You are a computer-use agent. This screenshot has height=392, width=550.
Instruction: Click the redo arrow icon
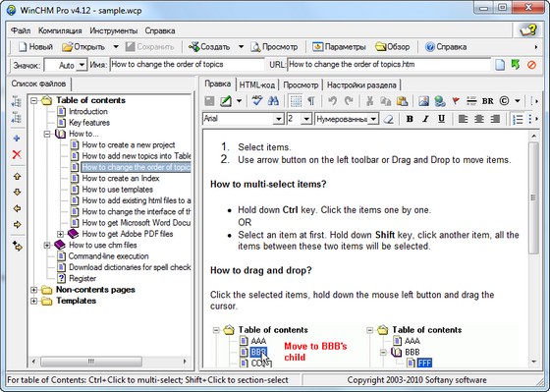click(x=349, y=101)
